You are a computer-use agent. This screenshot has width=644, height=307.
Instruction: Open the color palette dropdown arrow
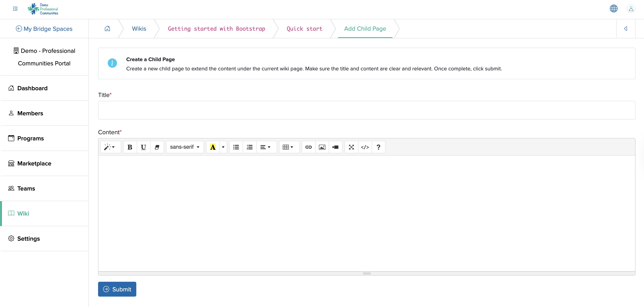223,147
